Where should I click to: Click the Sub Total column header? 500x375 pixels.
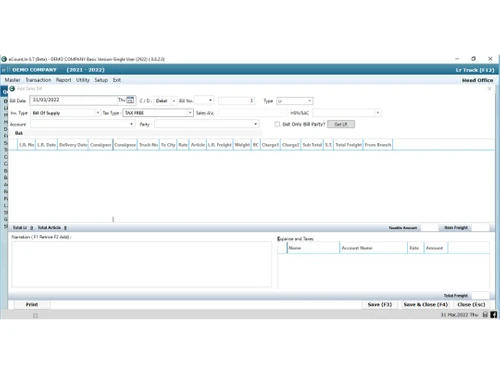(x=312, y=145)
